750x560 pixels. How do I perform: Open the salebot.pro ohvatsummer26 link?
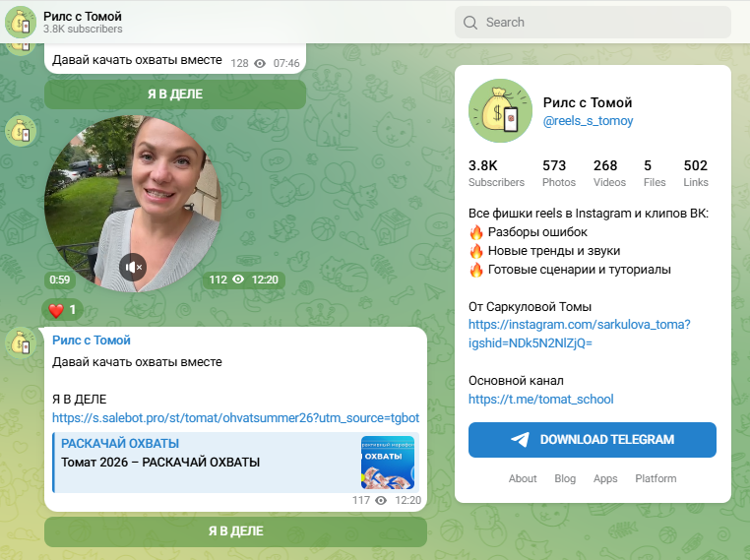235,418
